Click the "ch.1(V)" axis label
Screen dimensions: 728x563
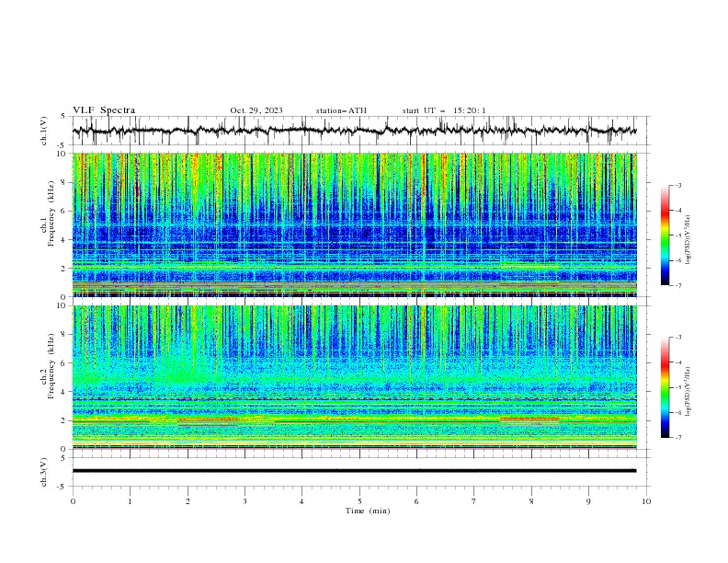pos(44,131)
